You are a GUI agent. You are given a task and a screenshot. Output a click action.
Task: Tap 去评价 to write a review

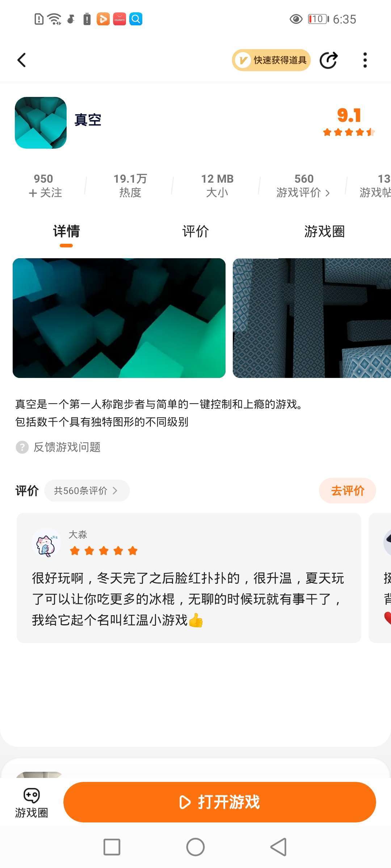coord(348,491)
